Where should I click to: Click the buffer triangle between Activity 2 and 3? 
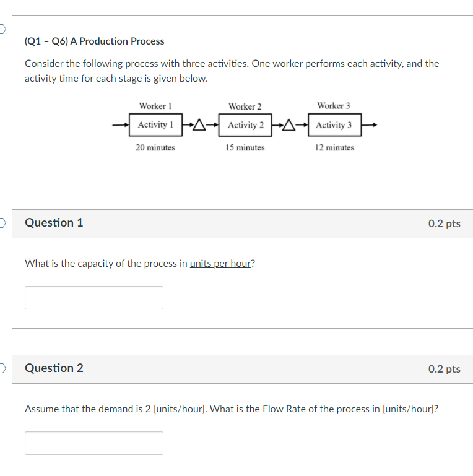click(288, 125)
